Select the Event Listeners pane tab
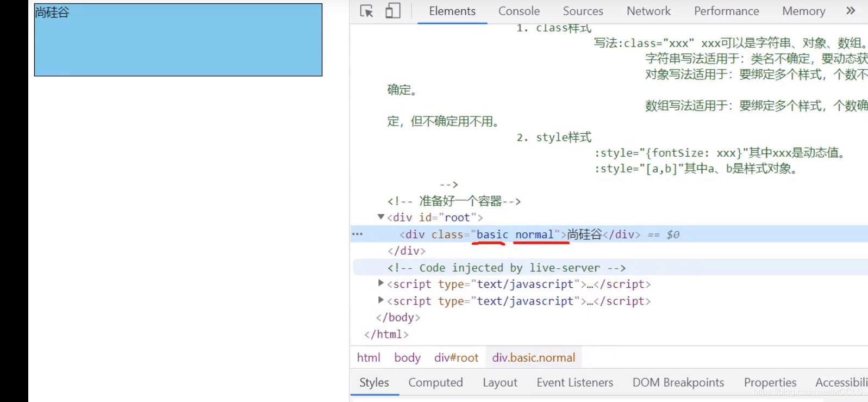 coord(574,382)
